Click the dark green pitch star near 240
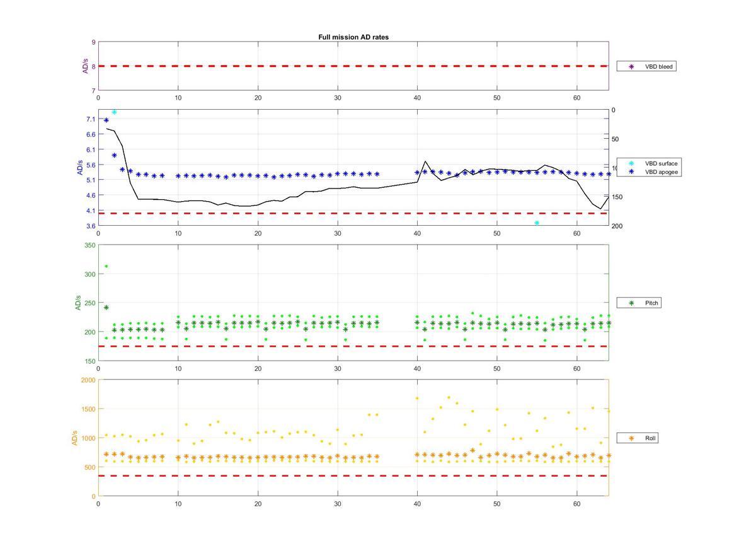 (106, 308)
